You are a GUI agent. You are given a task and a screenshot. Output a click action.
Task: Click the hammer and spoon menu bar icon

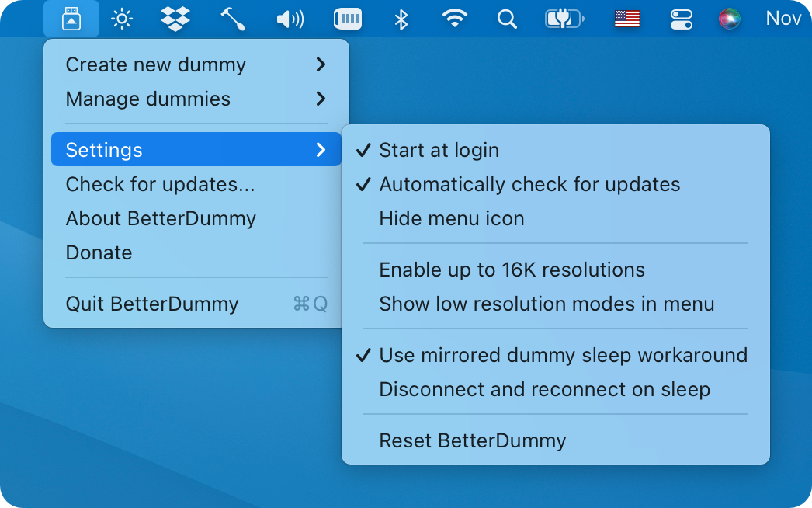coord(233,19)
